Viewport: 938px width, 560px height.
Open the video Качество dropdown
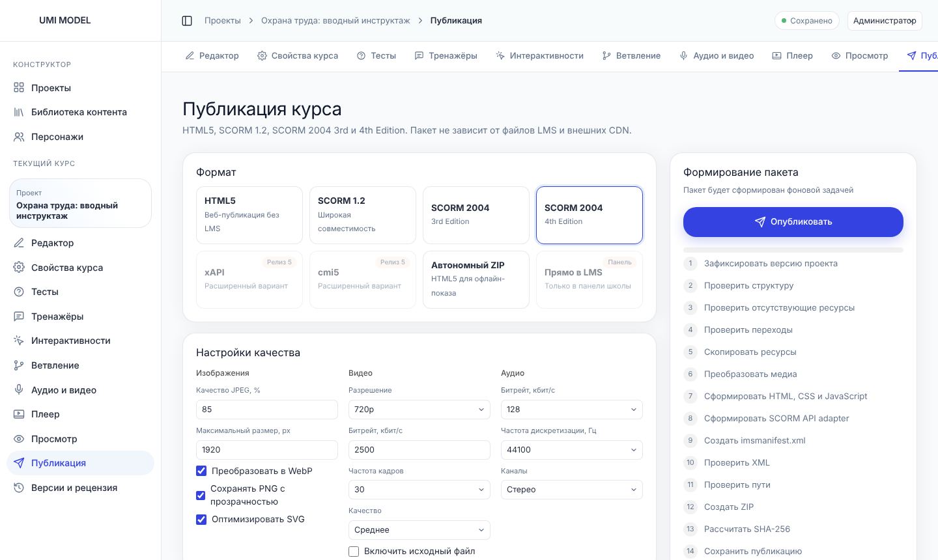point(419,530)
